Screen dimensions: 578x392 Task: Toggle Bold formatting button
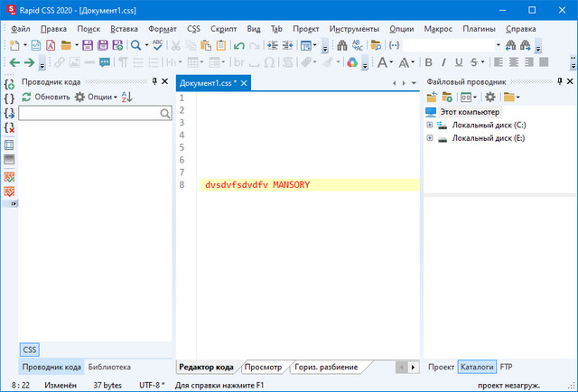[x=429, y=62]
